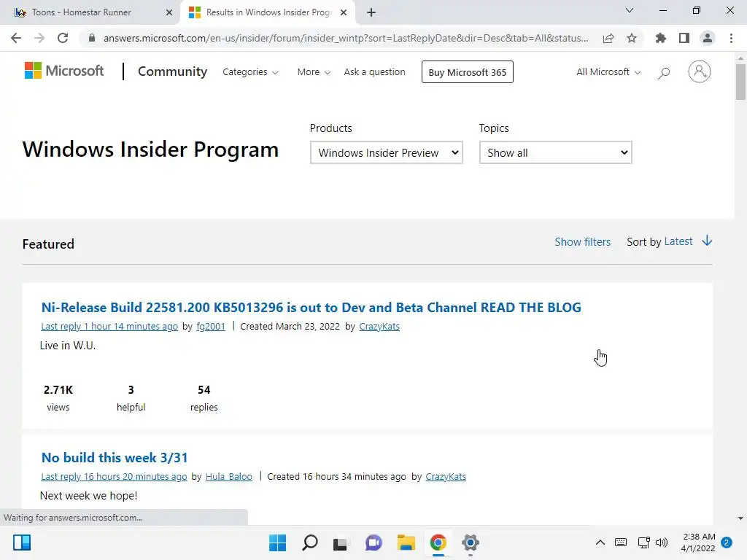
Task: Go back using the browser back arrow
Action: [x=16, y=38]
